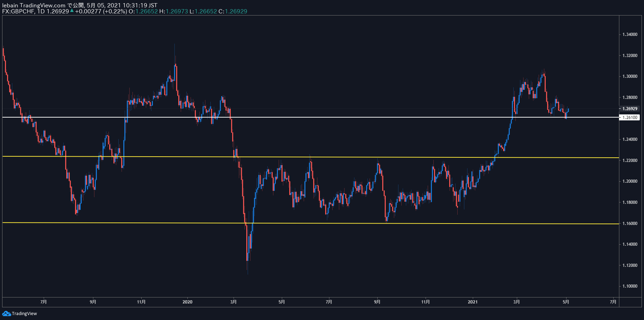644x320 pixels.
Task: Click the 1D interval text in header
Action: tap(41, 11)
